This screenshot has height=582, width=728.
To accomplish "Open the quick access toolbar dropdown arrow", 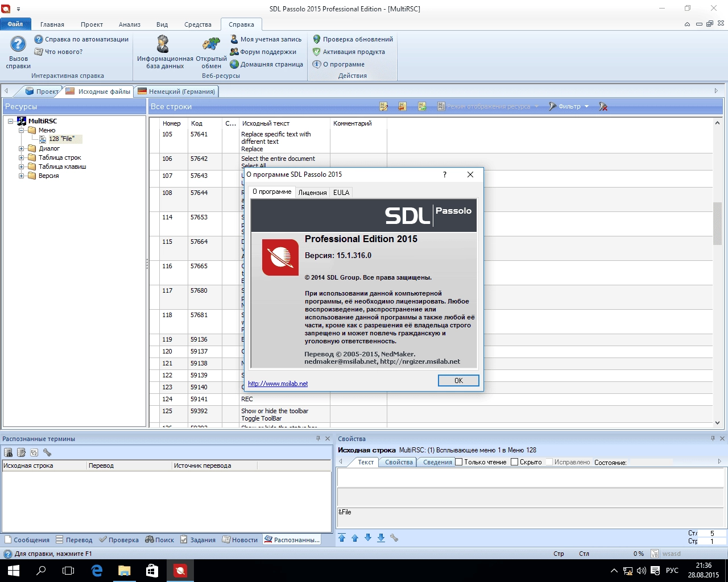I will point(19,9).
